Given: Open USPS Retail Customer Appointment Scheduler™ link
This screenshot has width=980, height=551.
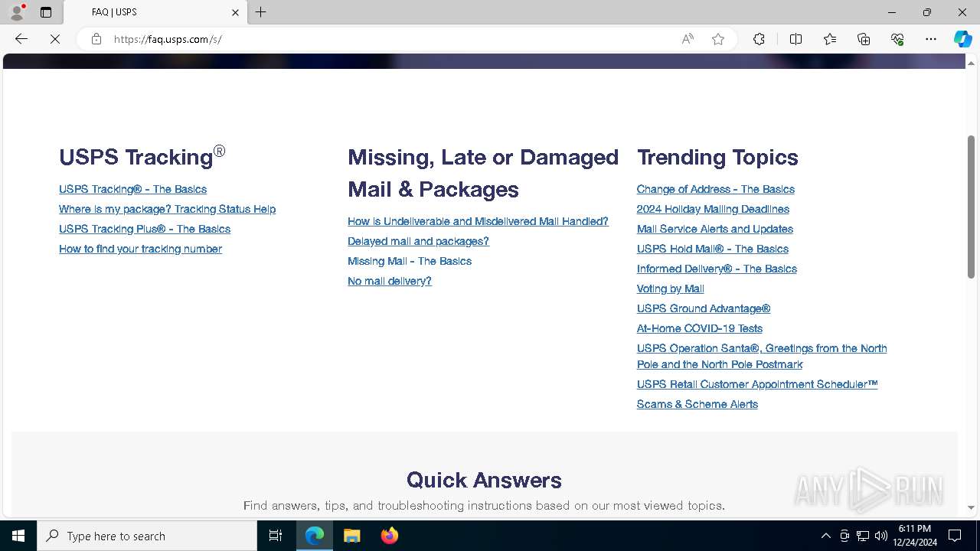Looking at the screenshot, I should 757,384.
